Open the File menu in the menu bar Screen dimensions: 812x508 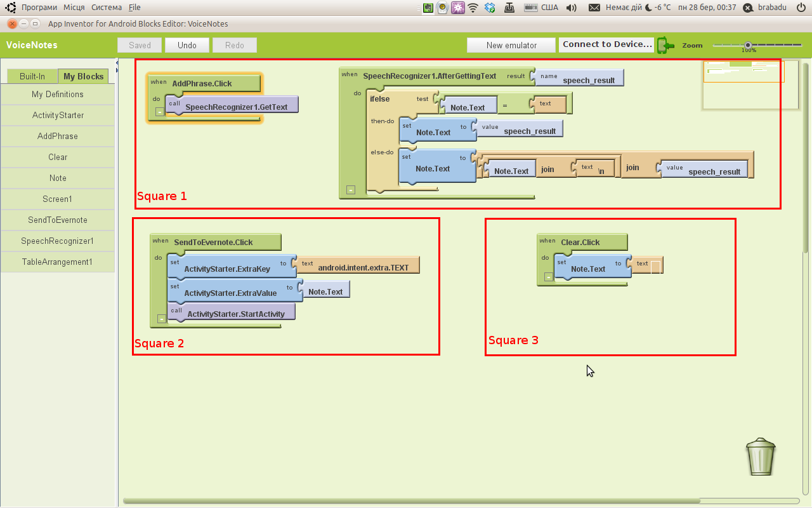tap(134, 7)
